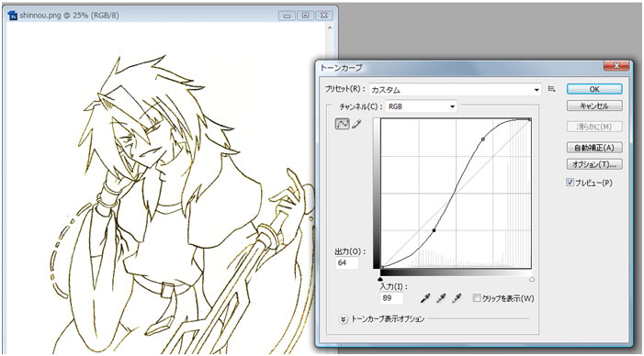Open the プリセット dropdown showing カスタム

coord(455,89)
